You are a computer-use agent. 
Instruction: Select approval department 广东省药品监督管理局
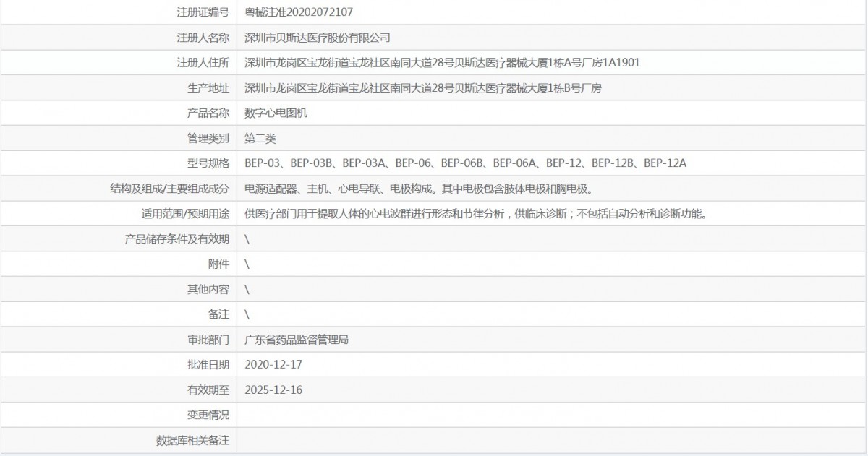point(297,340)
